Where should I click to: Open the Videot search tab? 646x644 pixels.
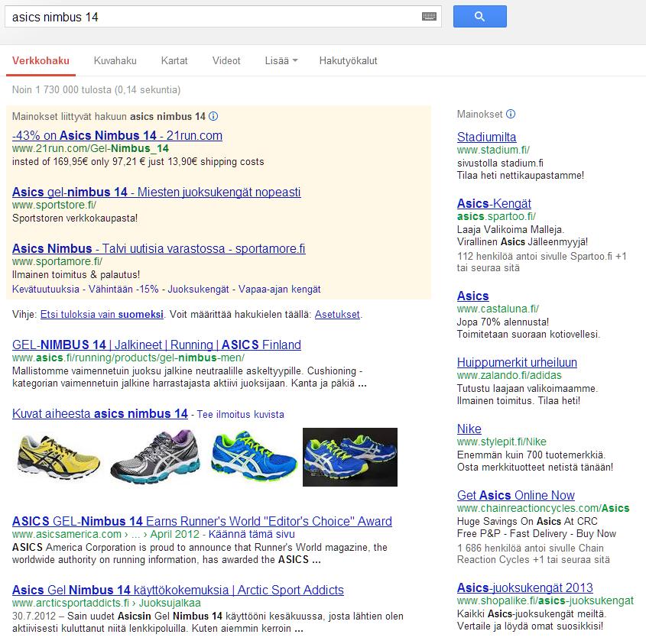click(x=226, y=60)
